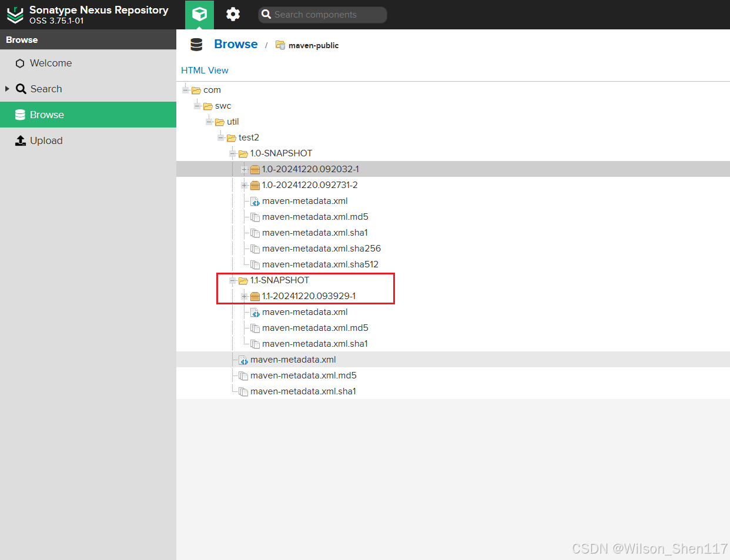Select component 1.0-20241220.092032-1
The height and width of the screenshot is (560, 730).
click(x=310, y=169)
